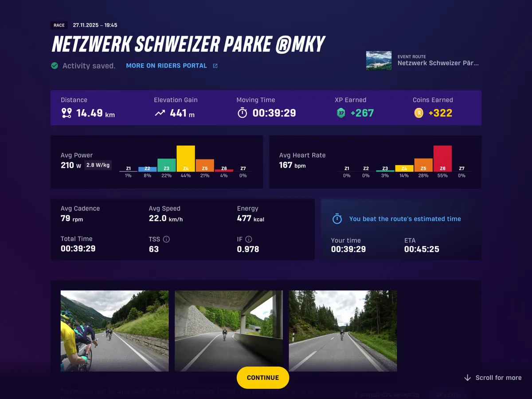Viewport: 532px width, 399px height.
Task: Click the Scroll for more text
Action: coord(499,378)
